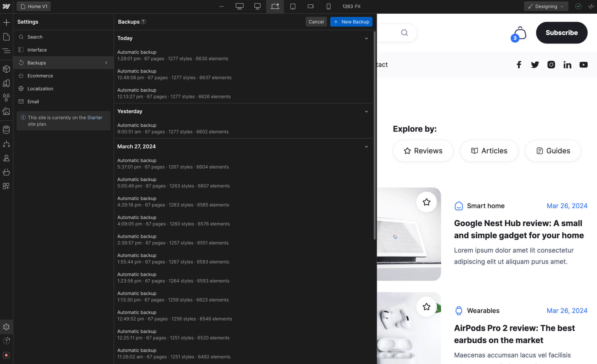Switch to desktop breakpoint preview

coord(257,6)
